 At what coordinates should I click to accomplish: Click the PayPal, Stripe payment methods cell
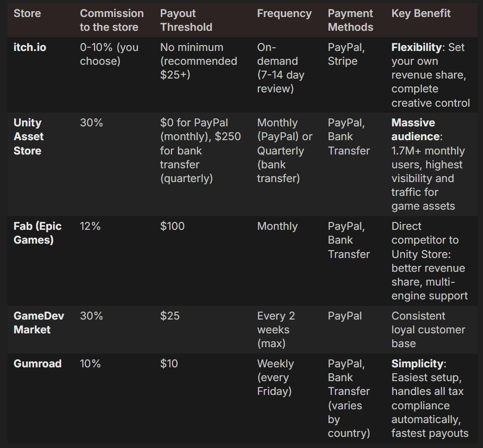click(346, 54)
